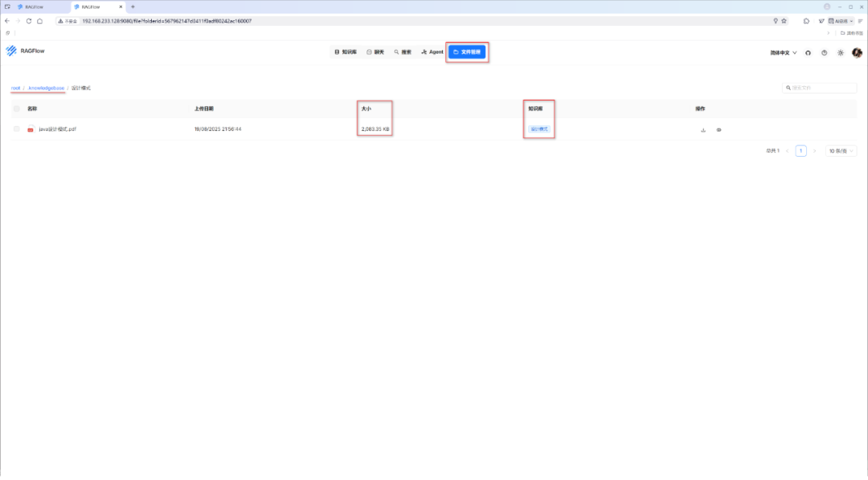The width and height of the screenshot is (868, 480).
Task: Open a new browser tab with plus
Action: [133, 6]
